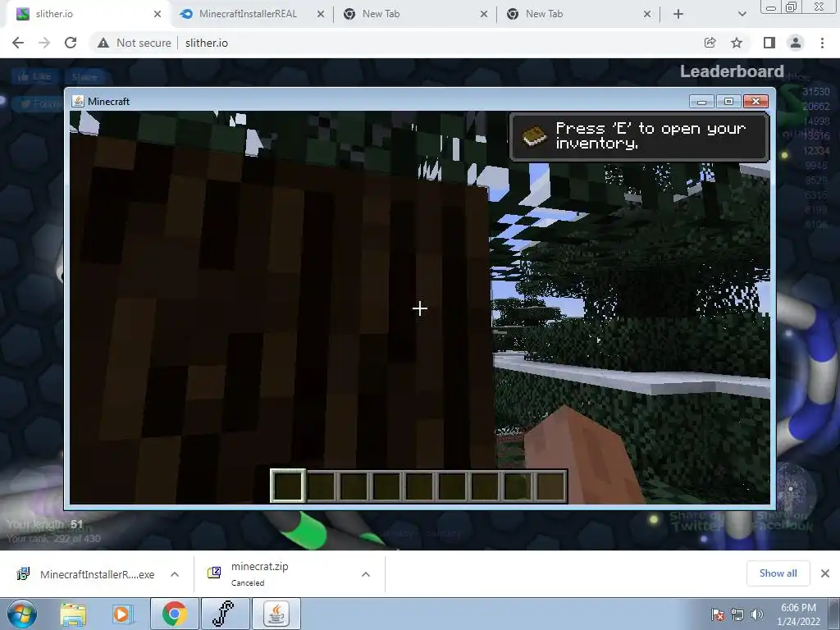Restore down the Chrome window
Image resolution: width=840 pixels, height=630 pixels.
point(792,7)
